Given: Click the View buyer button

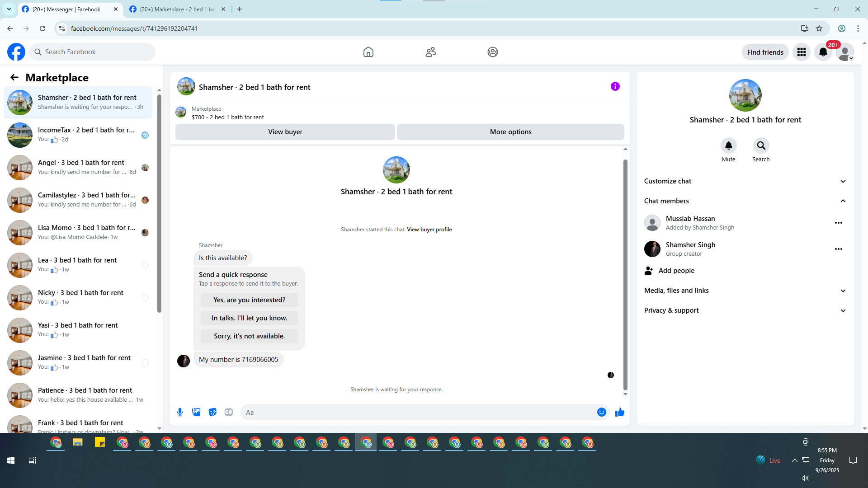Looking at the screenshot, I should [x=285, y=132].
